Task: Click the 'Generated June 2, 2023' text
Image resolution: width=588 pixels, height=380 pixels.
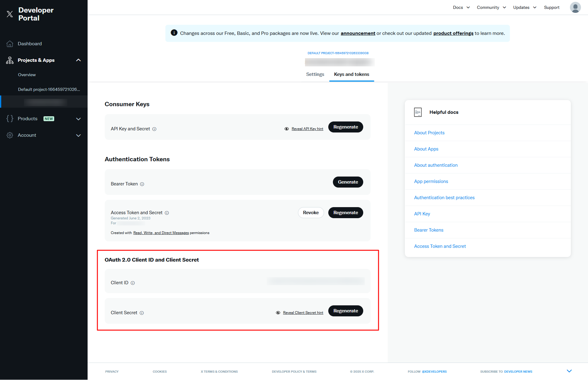Action: tap(130, 218)
